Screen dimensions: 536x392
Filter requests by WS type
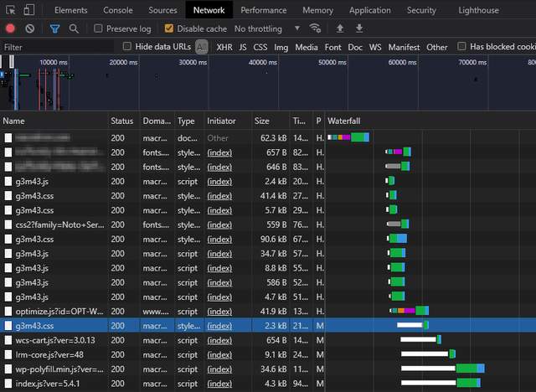pos(375,47)
